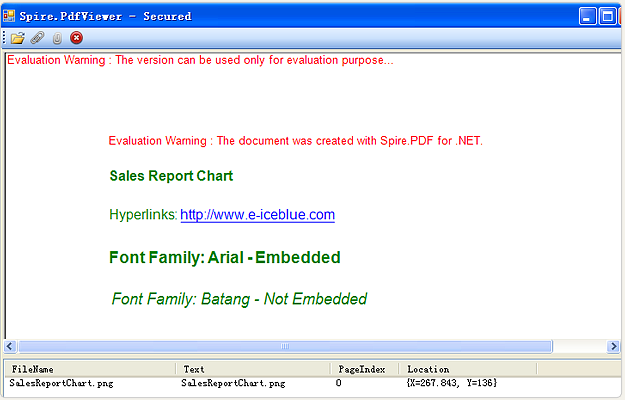
Task: Click the FileName column header
Action: (x=90, y=369)
